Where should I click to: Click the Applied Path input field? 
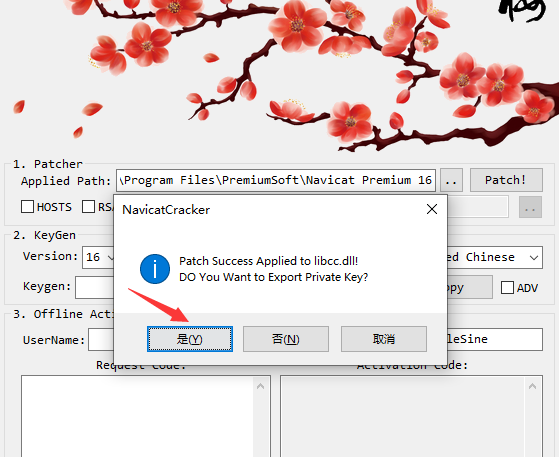coord(276,180)
